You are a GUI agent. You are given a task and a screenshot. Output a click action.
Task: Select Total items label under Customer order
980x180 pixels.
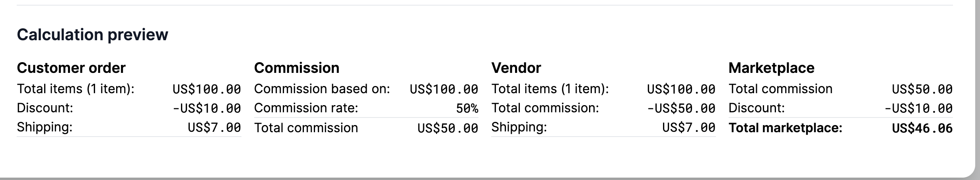(x=76, y=89)
